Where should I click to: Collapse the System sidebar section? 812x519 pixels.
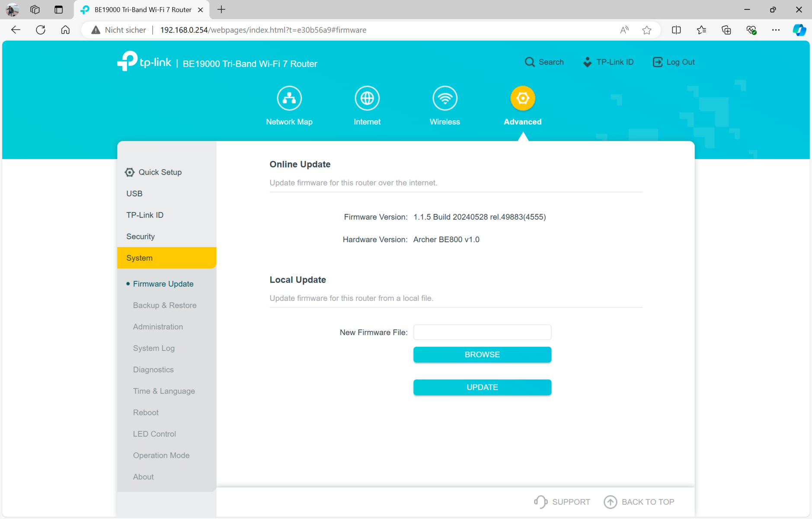(x=166, y=258)
